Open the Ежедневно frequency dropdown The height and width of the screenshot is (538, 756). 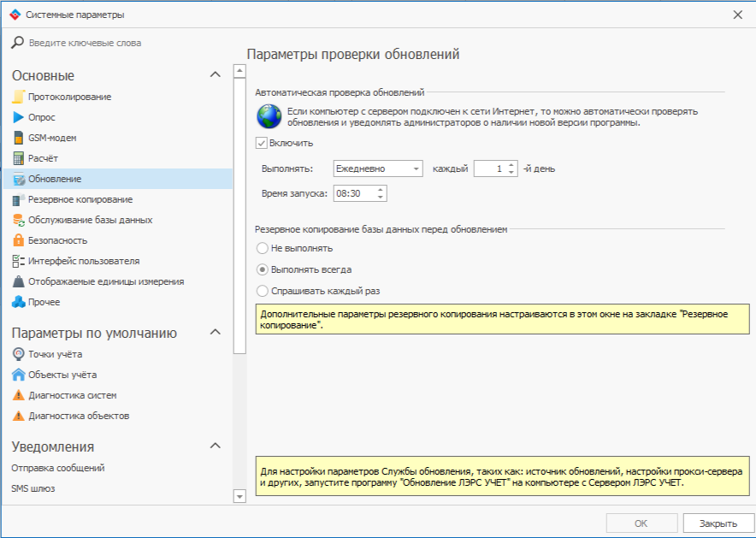[x=378, y=168]
